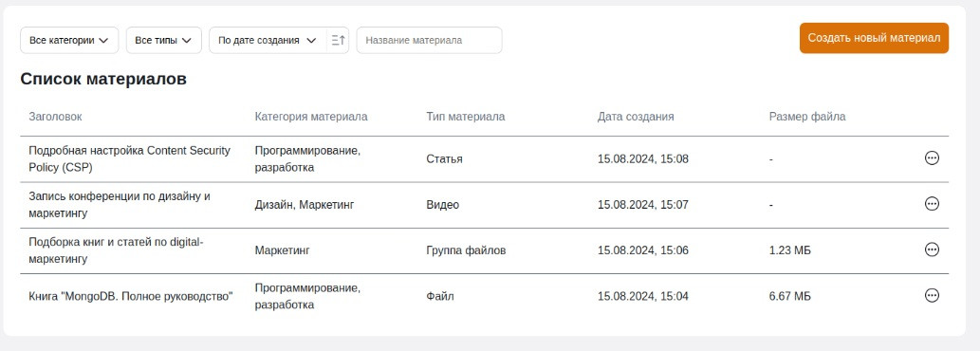Click the Тип материала column header
This screenshot has width=980, height=351.
pos(466,117)
